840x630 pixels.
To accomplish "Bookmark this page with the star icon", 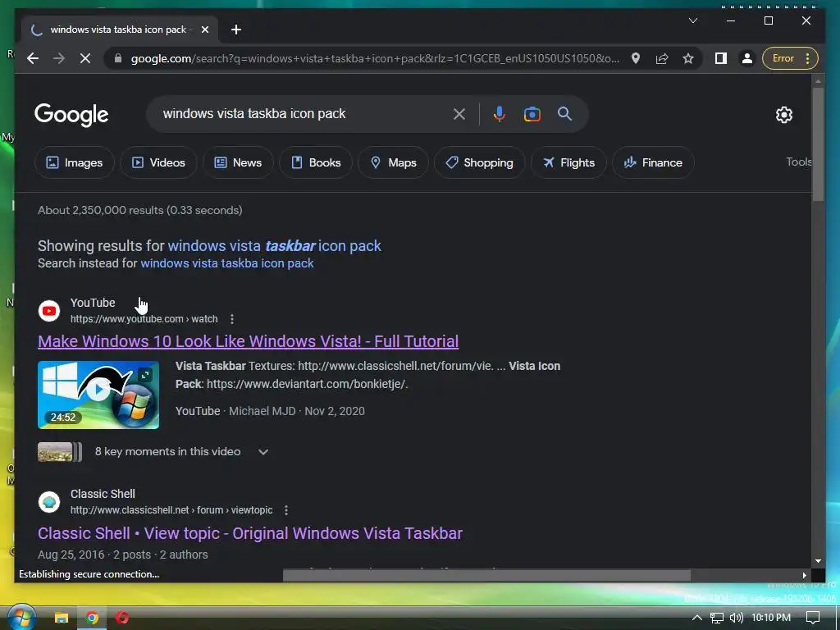I will tap(688, 58).
